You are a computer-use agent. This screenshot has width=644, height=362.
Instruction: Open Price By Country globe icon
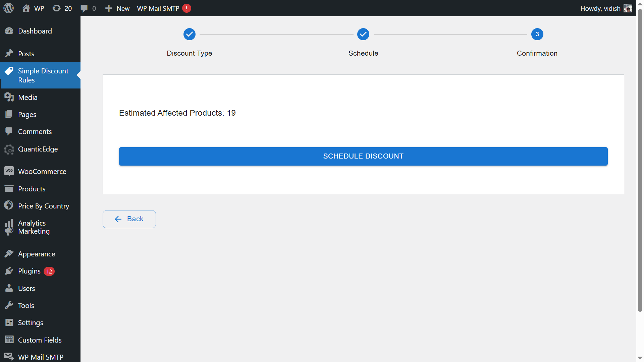(9, 205)
